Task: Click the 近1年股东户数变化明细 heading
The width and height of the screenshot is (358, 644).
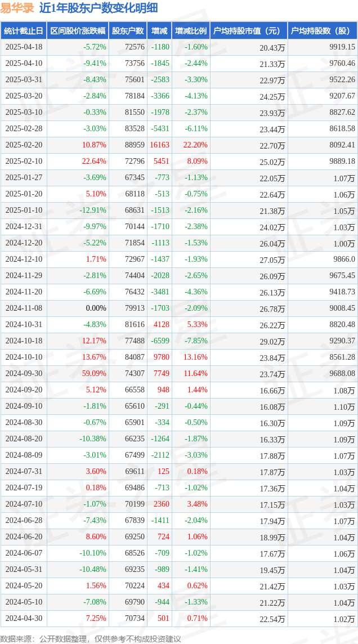Action: click(x=98, y=8)
